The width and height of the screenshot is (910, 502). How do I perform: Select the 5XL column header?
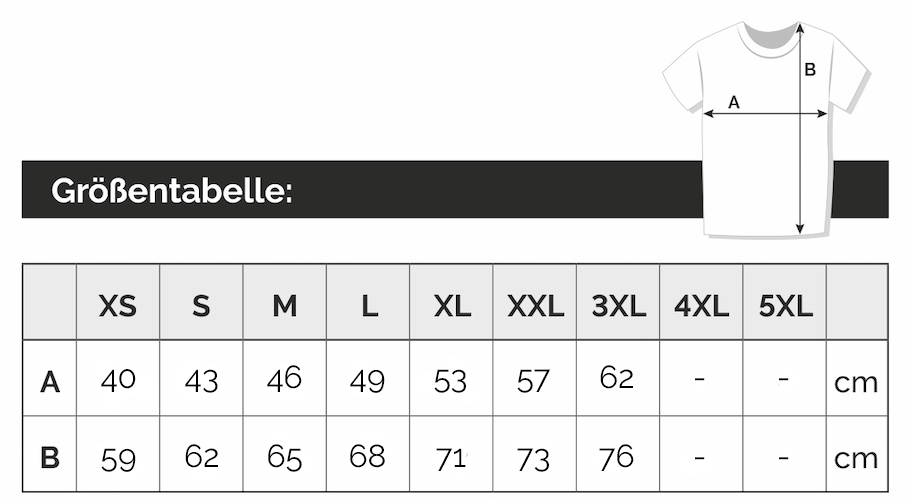(x=786, y=305)
